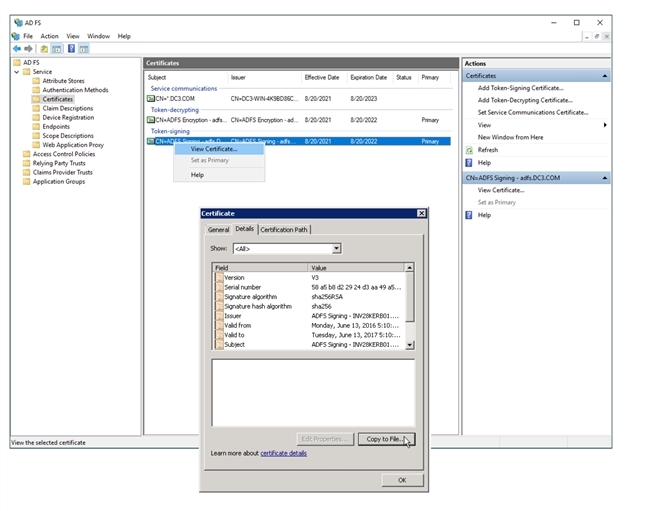Open the Action menu
The width and height of the screenshot is (659, 511).
click(x=49, y=36)
